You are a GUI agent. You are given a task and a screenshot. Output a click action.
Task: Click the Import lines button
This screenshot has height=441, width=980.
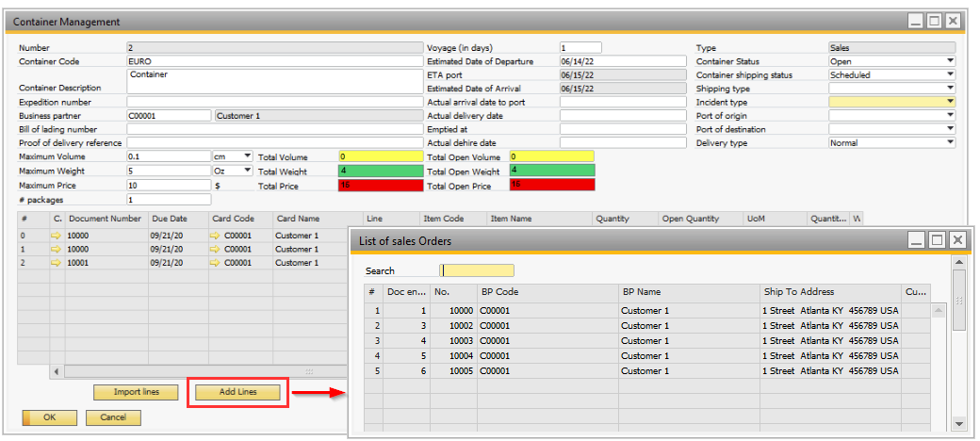137,392
